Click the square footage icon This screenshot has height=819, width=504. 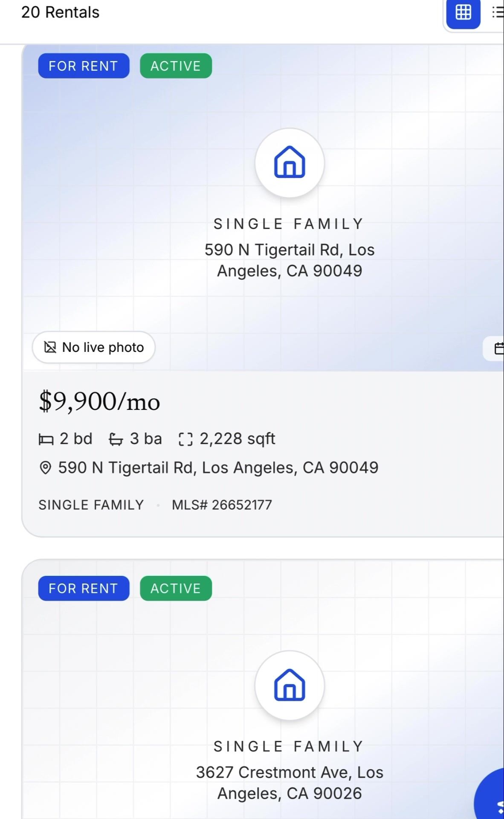coord(185,439)
